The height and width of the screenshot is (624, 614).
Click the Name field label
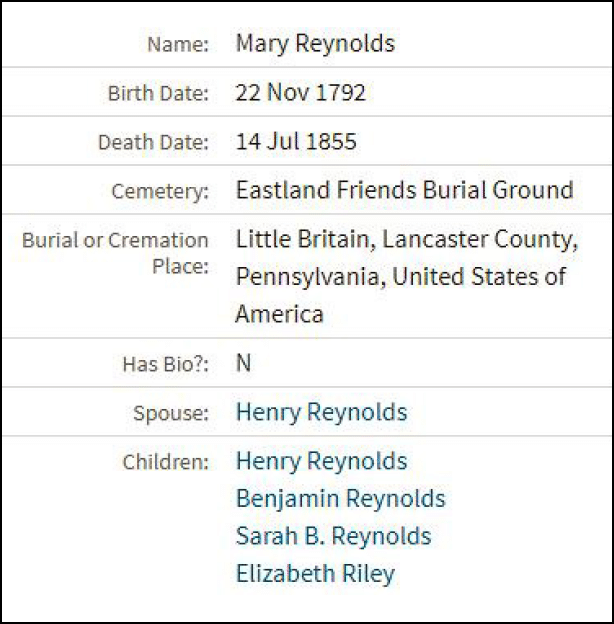pos(178,45)
